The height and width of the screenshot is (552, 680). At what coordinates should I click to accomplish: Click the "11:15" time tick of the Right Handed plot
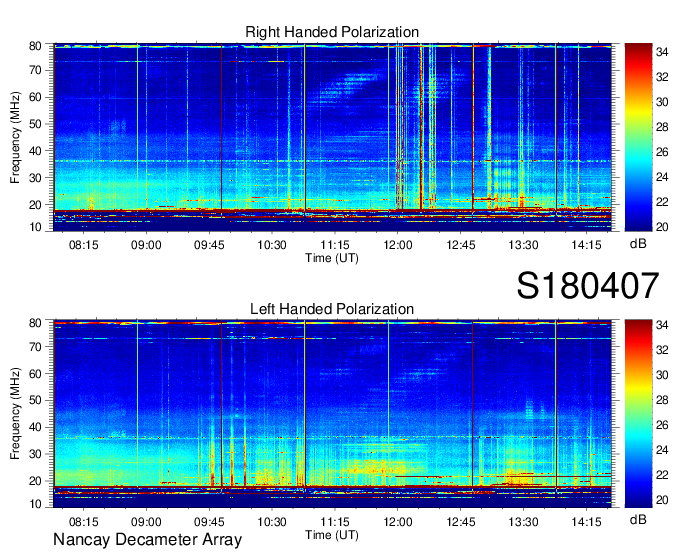click(335, 245)
